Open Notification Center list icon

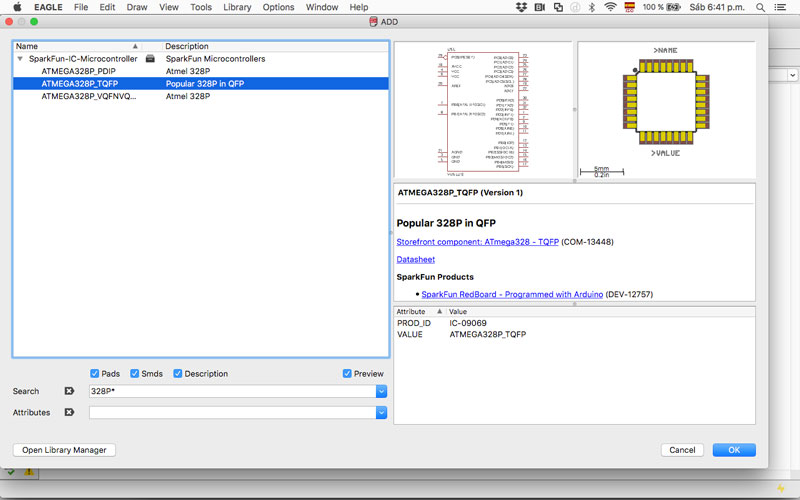click(x=780, y=7)
